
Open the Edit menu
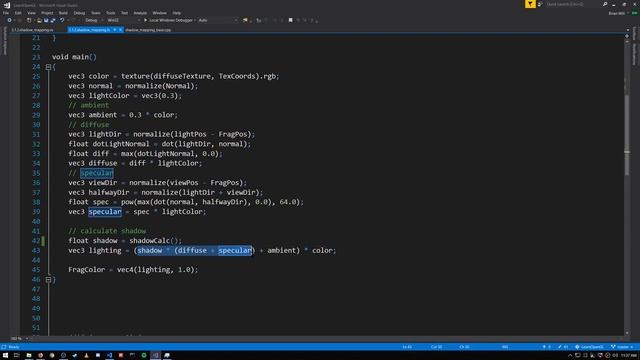pos(18,13)
